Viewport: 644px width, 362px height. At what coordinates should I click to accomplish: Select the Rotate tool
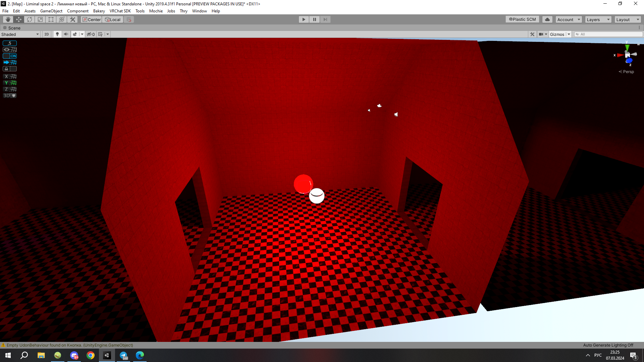coord(30,19)
